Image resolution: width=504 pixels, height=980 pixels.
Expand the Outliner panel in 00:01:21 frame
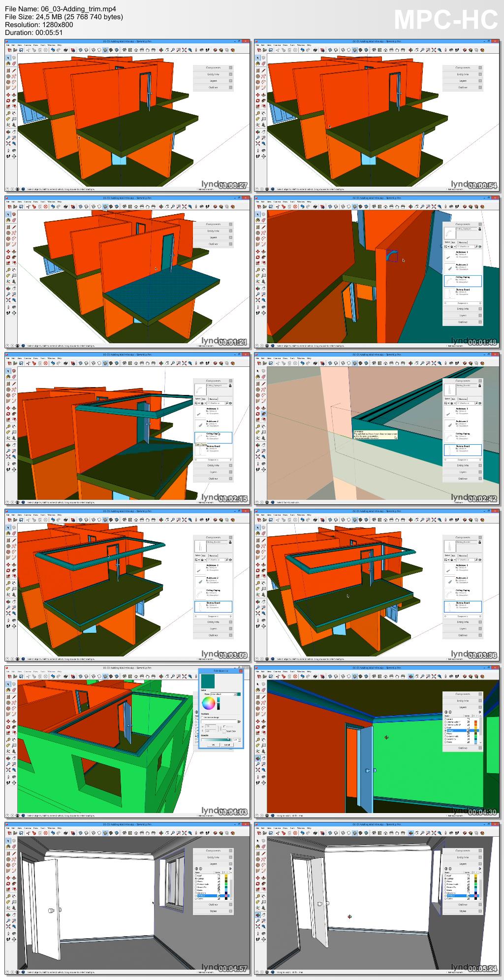tap(230, 244)
